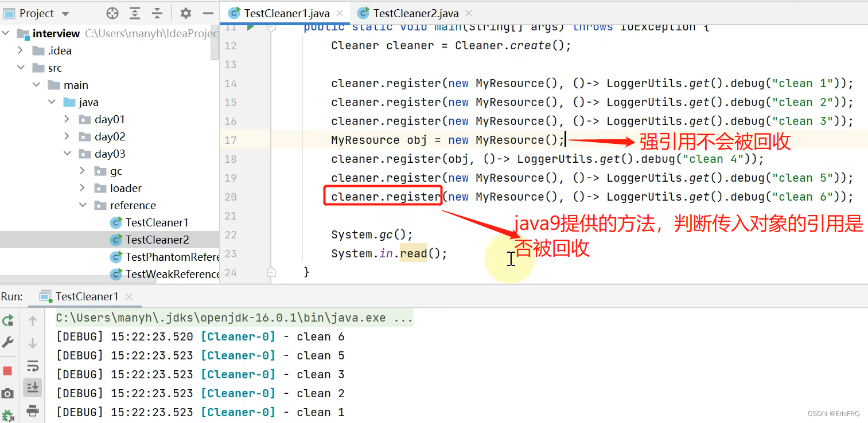Image resolution: width=868 pixels, height=423 pixels.
Task: Click the up arrow in Run console toolbar
Action: point(33,322)
